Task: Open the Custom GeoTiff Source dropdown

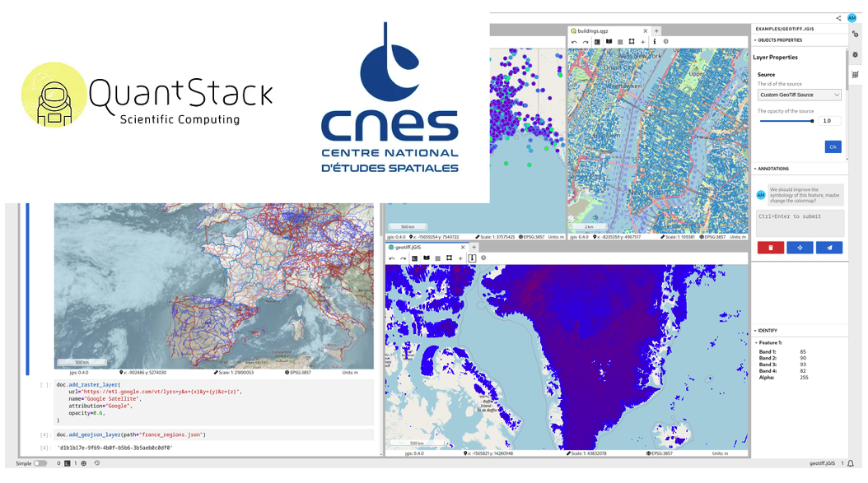Action: pos(800,95)
